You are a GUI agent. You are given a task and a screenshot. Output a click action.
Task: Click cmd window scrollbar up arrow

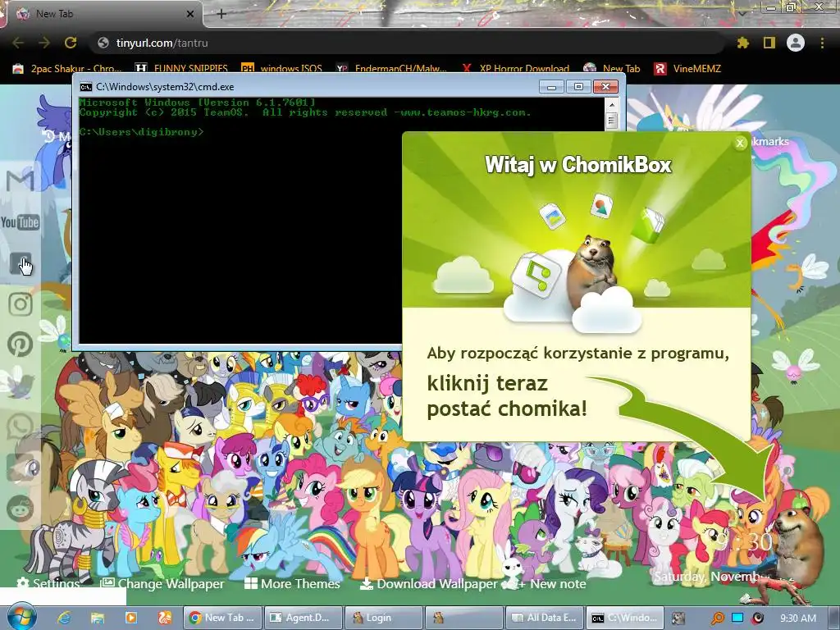click(612, 105)
